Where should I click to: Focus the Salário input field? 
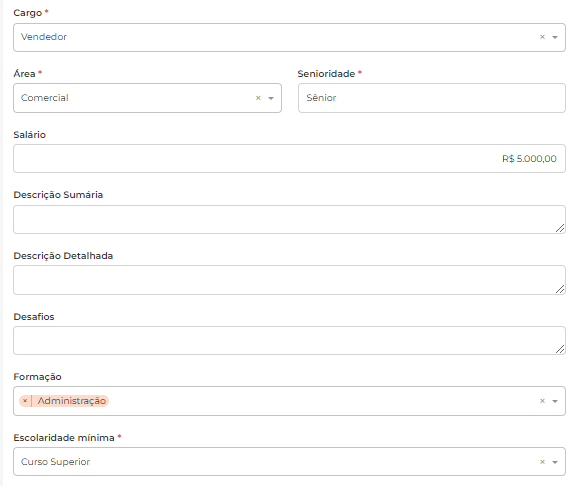pos(289,159)
